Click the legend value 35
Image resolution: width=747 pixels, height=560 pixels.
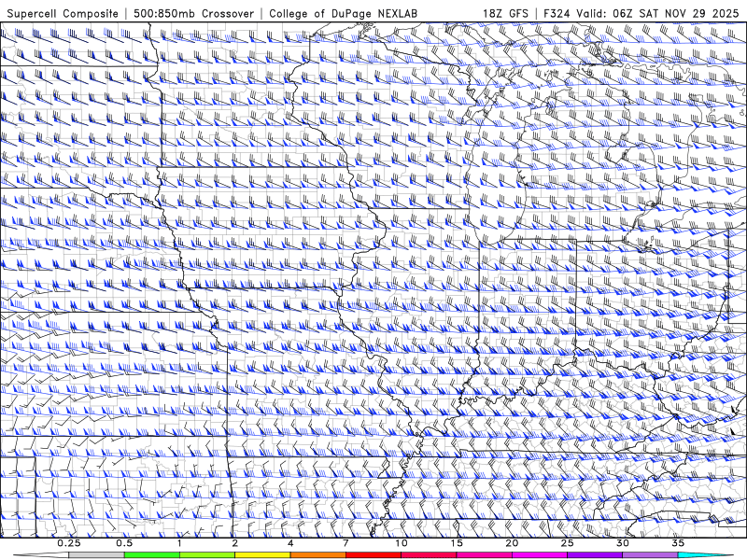click(x=678, y=543)
